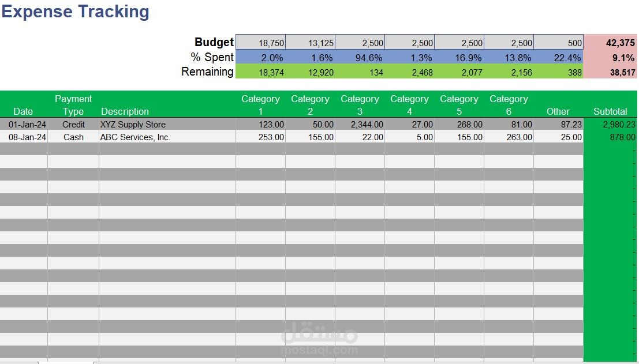
Task: Select the Category 1 budget cell 18,750
Action: tap(260, 42)
